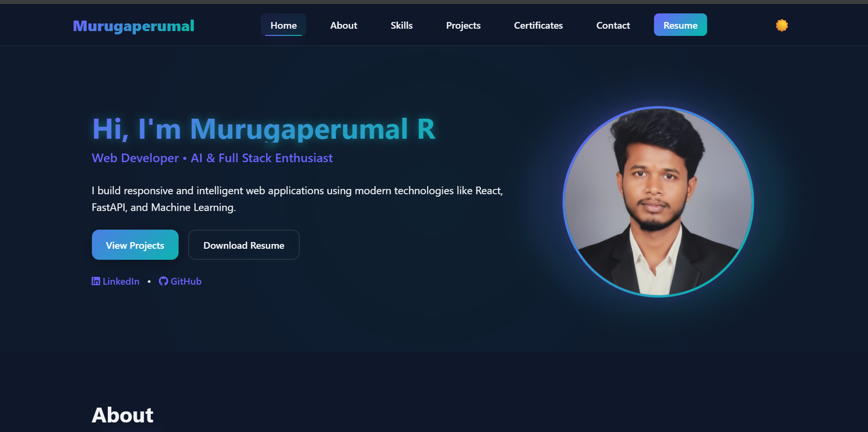868x432 pixels.
Task: Click the circular profile photo
Action: pos(658,201)
